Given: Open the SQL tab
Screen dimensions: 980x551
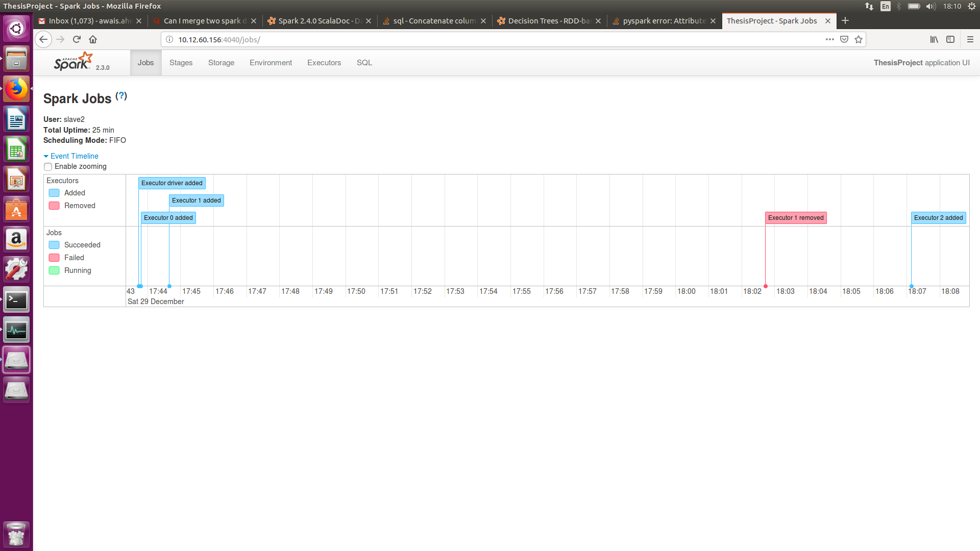Looking at the screenshot, I should tap(364, 63).
